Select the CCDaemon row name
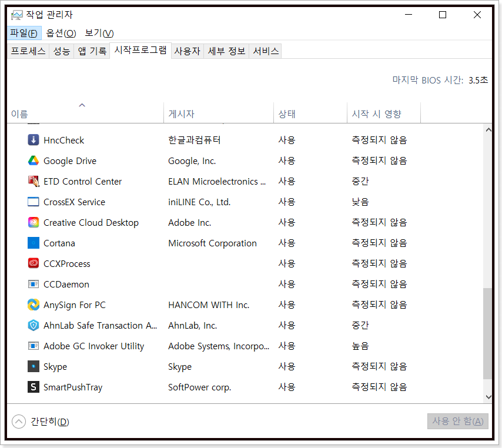The height and width of the screenshot is (448, 502). click(66, 285)
